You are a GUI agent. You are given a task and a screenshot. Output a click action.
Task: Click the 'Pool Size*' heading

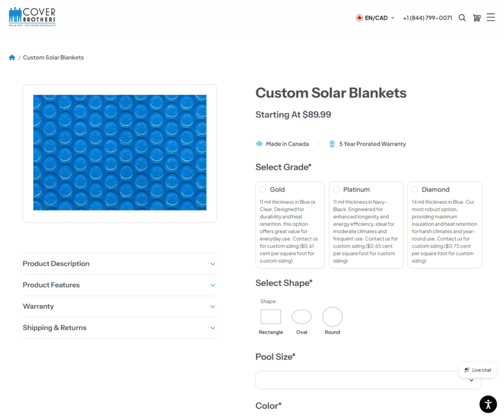click(x=276, y=356)
